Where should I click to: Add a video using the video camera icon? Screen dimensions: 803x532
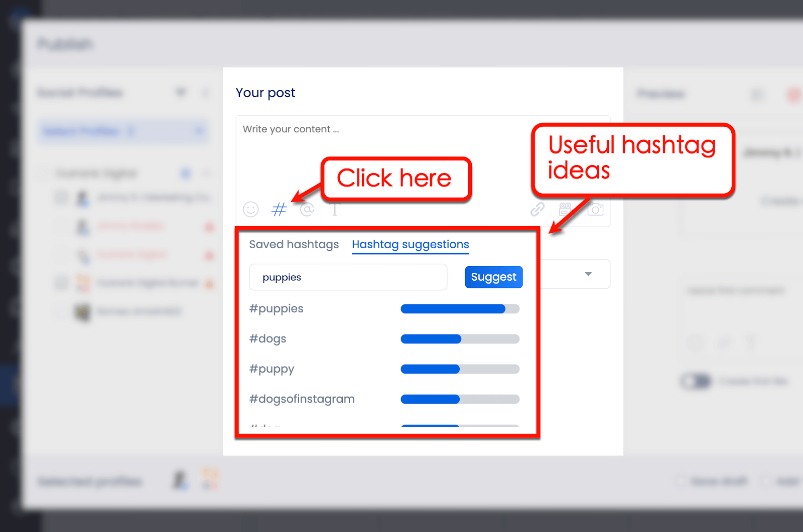565,209
